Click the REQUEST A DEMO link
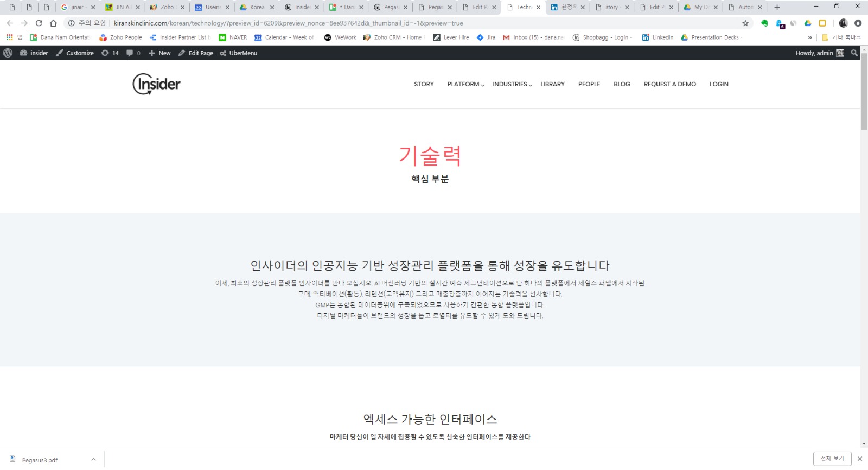The width and height of the screenshot is (868, 470). coord(669,84)
